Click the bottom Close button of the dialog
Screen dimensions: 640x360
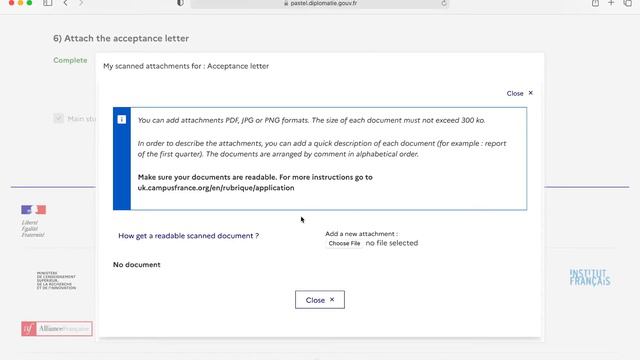click(320, 300)
